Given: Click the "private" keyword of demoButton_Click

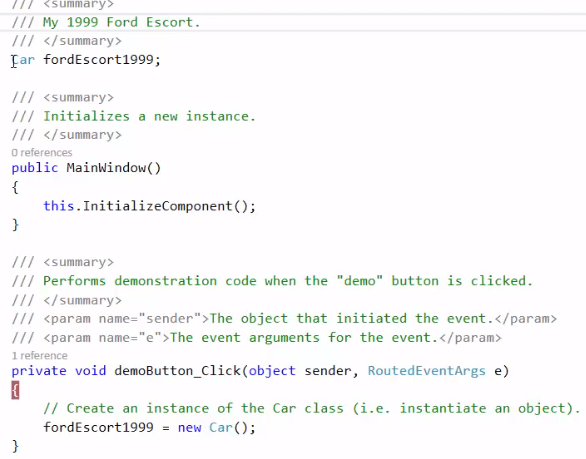Looking at the screenshot, I should pyautogui.click(x=39, y=371).
